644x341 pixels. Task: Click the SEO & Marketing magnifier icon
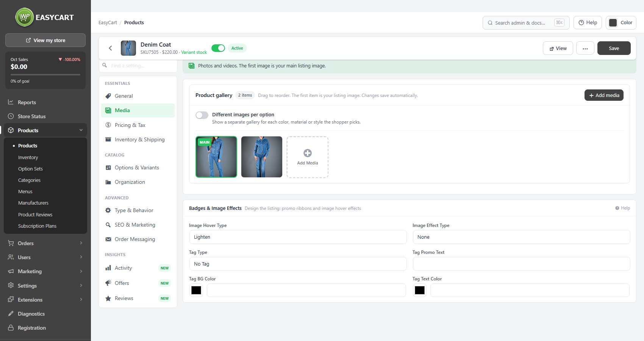coord(108,225)
